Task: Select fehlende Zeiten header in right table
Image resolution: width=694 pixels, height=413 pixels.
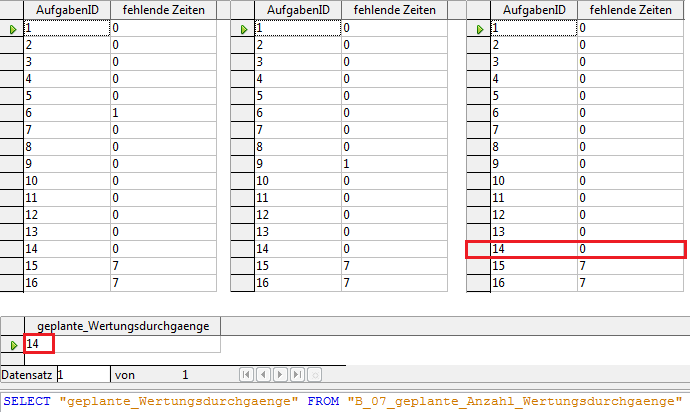Action: pos(630,10)
